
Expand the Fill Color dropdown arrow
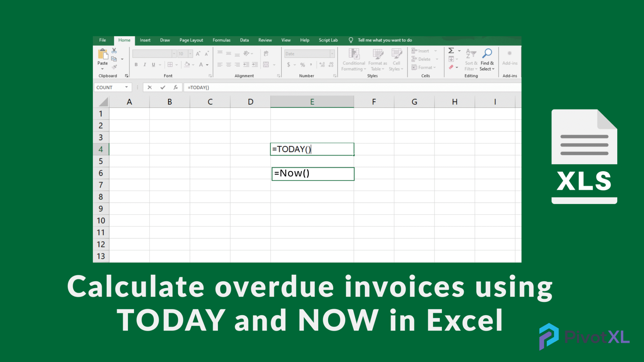(193, 65)
